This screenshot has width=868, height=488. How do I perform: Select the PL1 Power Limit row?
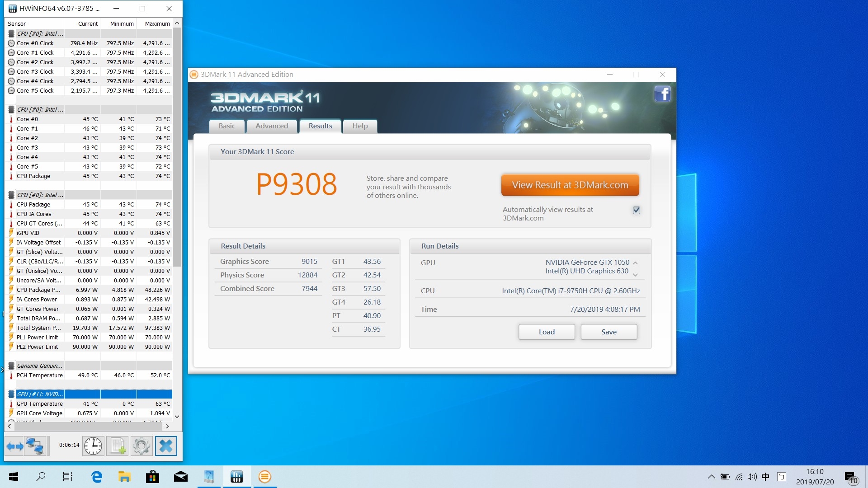(89, 338)
